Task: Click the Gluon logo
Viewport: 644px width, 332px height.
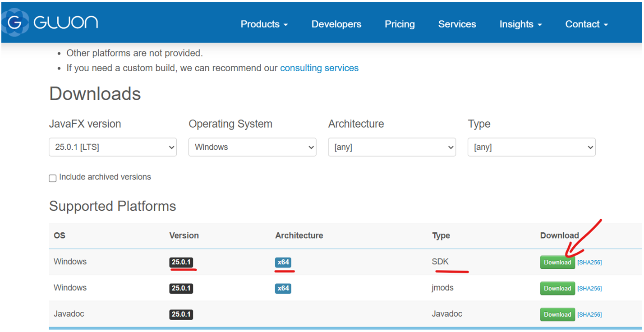Action: tap(50, 23)
